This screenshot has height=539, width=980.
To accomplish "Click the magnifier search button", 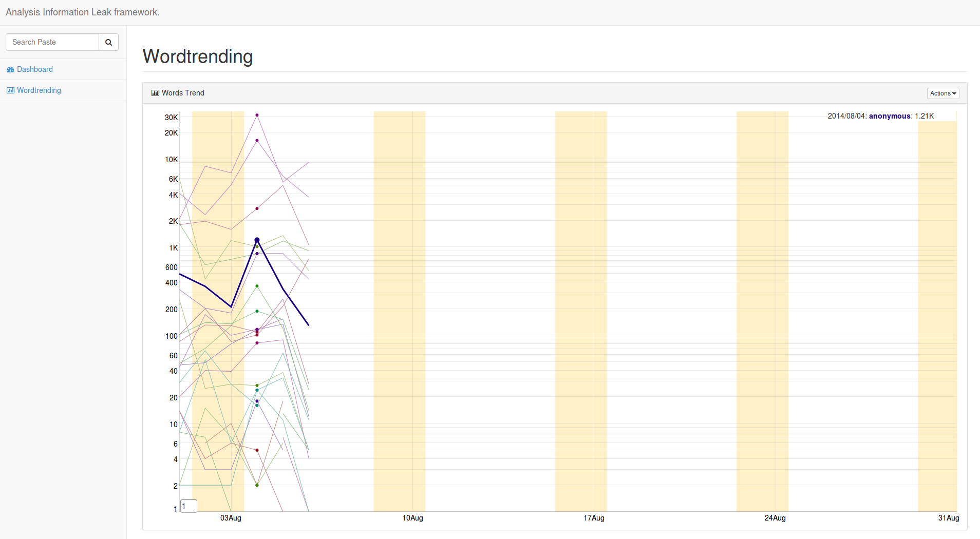I will pyautogui.click(x=108, y=42).
